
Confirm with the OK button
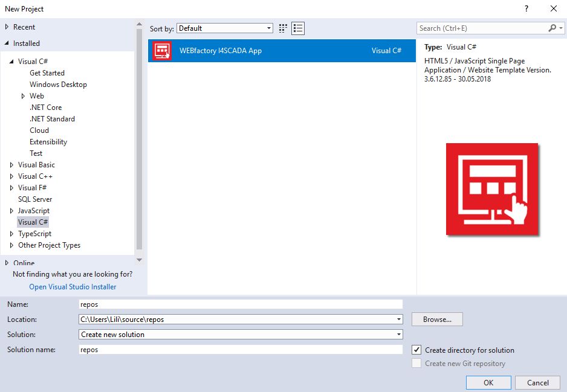(488, 382)
